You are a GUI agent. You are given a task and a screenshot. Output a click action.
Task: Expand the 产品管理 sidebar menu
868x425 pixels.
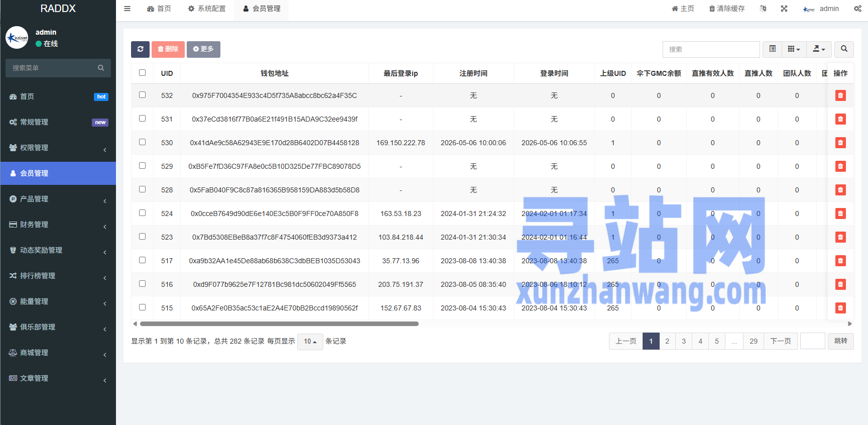(x=58, y=199)
